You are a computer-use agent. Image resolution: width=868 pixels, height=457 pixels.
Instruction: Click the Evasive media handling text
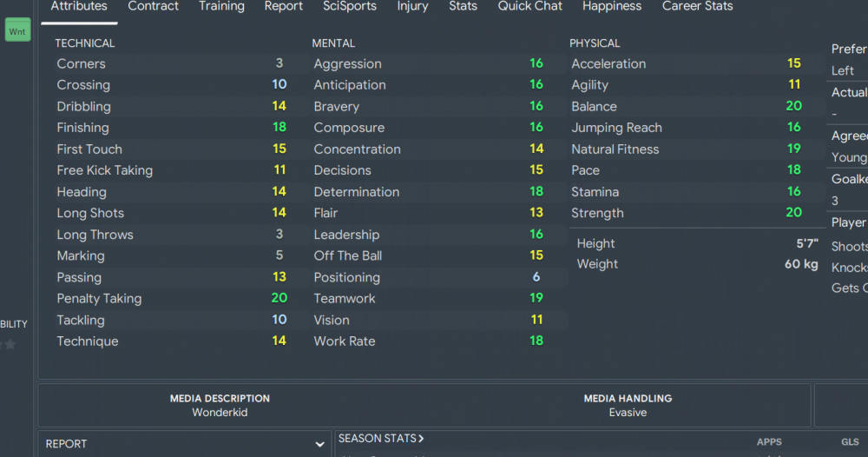click(628, 413)
